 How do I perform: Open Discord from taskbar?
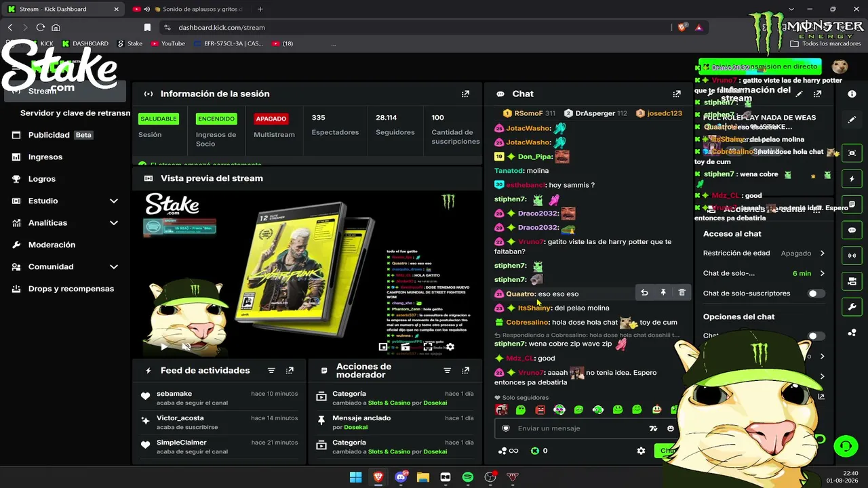coord(401,477)
